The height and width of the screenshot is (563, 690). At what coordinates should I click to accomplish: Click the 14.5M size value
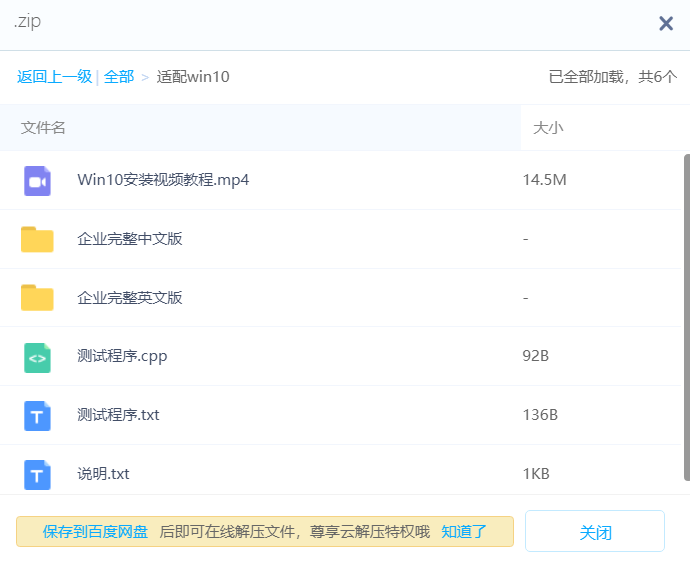(545, 180)
